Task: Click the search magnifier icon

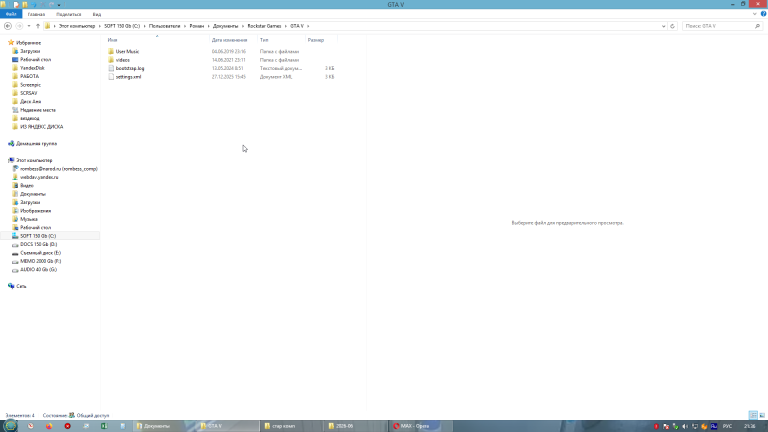Action: tap(758, 26)
